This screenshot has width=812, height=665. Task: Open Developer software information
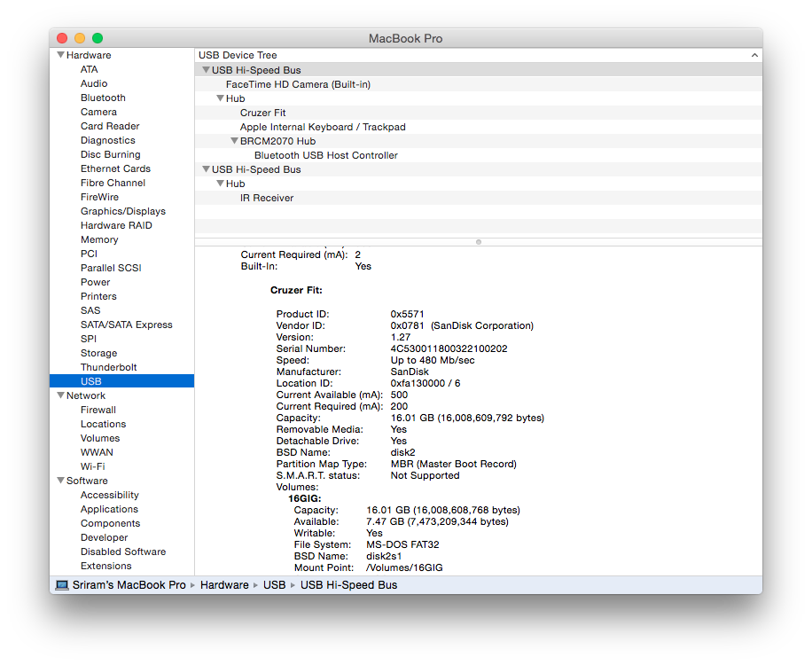104,537
